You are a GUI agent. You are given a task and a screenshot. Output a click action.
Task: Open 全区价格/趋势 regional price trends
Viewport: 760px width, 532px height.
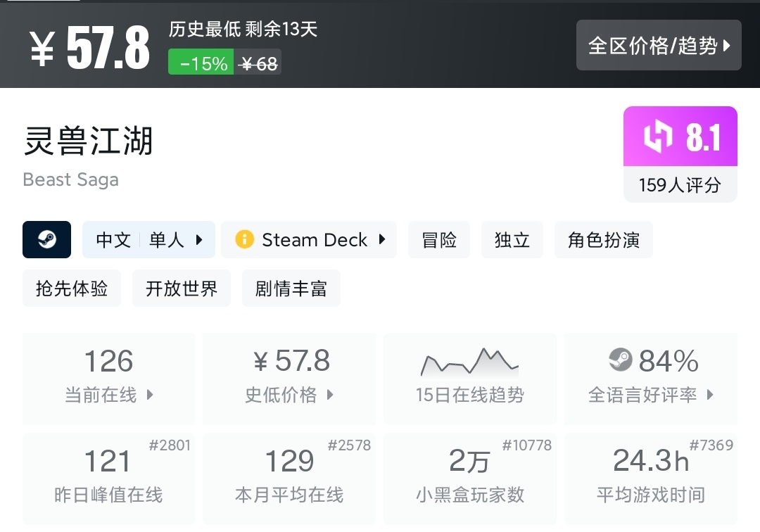tap(659, 46)
